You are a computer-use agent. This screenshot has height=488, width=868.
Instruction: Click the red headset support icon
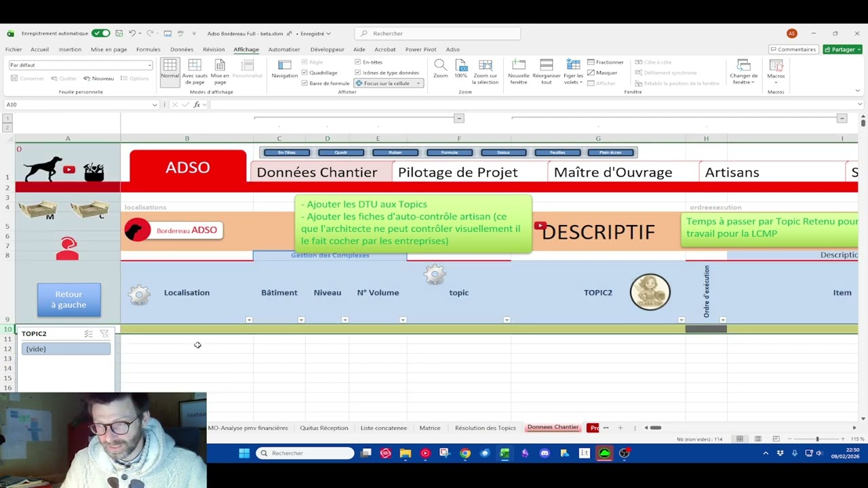[67, 249]
